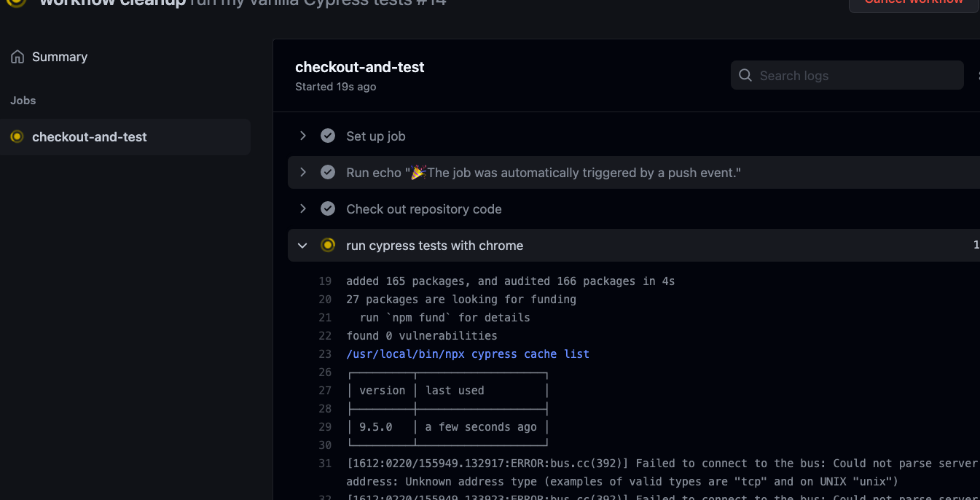Screen dimensions: 980x500
Task: Focus the Search logs input field
Action: coord(847,75)
